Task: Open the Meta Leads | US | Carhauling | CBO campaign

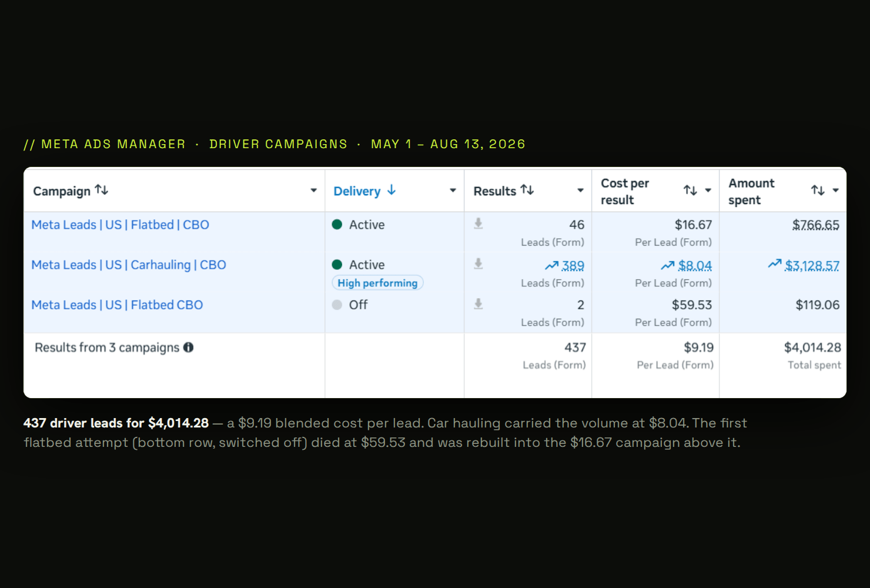Action: (x=129, y=265)
